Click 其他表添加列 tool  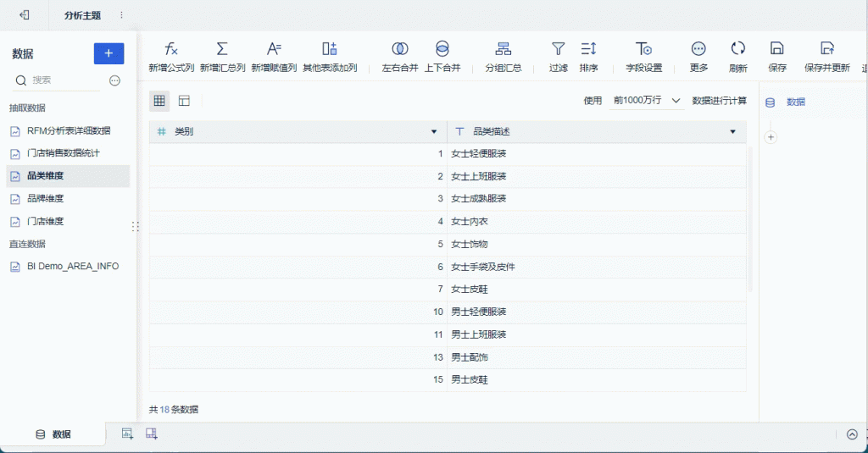point(330,57)
